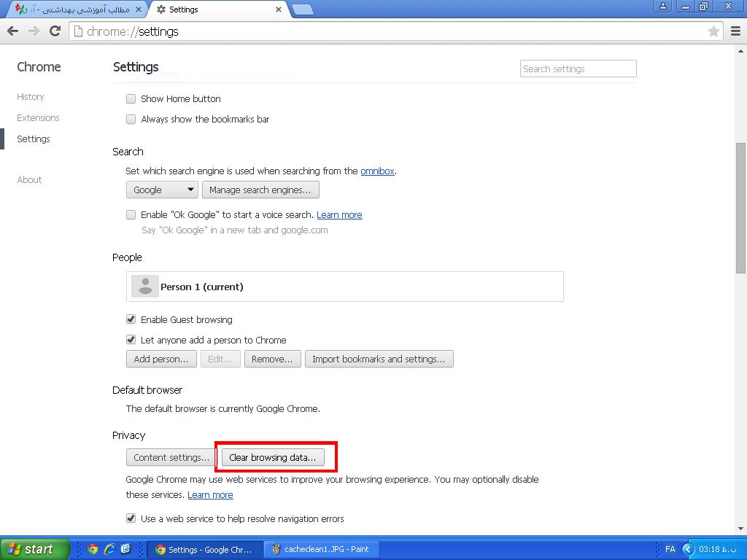Screen dimensions: 747x560
Task: Open About in the Chrome sidebar
Action: tap(29, 179)
